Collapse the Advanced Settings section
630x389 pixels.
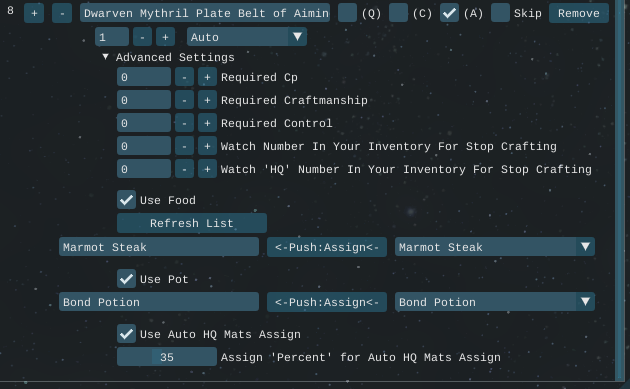point(105,57)
